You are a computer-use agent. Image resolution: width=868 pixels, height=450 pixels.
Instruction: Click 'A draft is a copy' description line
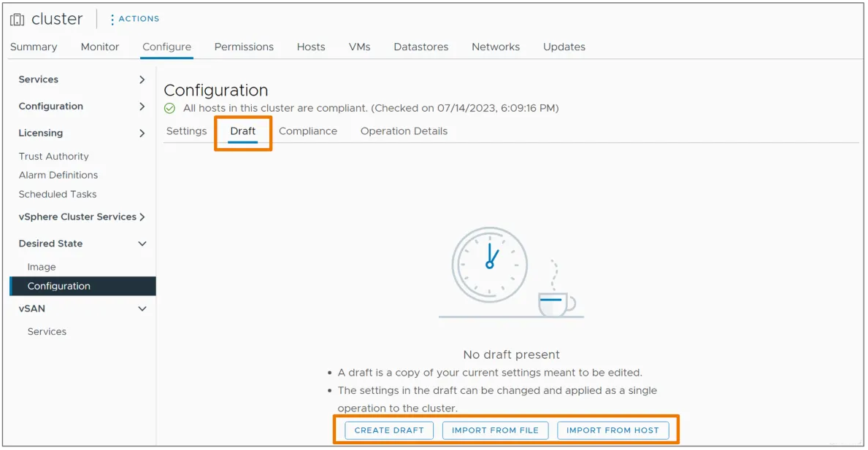(490, 373)
